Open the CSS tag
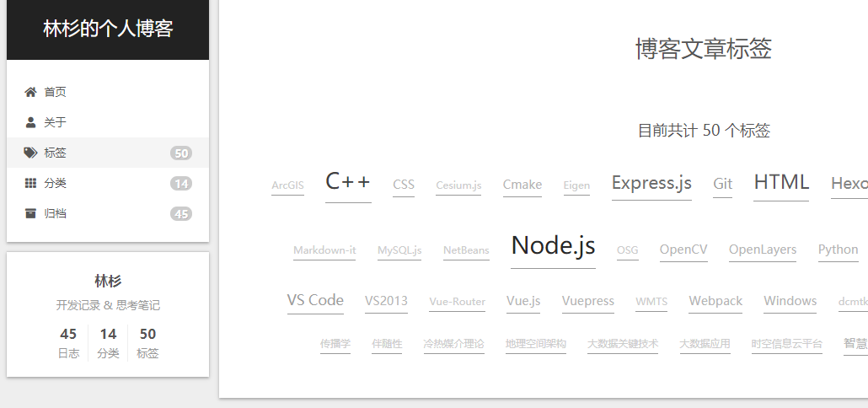This screenshot has height=408, width=868. click(x=404, y=185)
